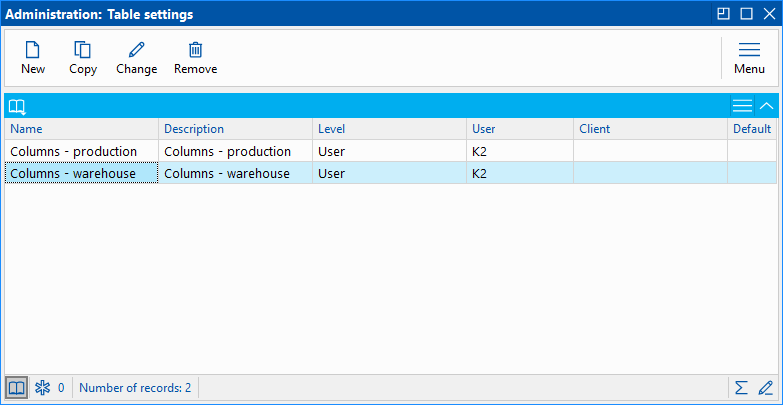Screen dimensions: 783x405
Task: Click the Remove trash icon
Action: tap(195, 51)
